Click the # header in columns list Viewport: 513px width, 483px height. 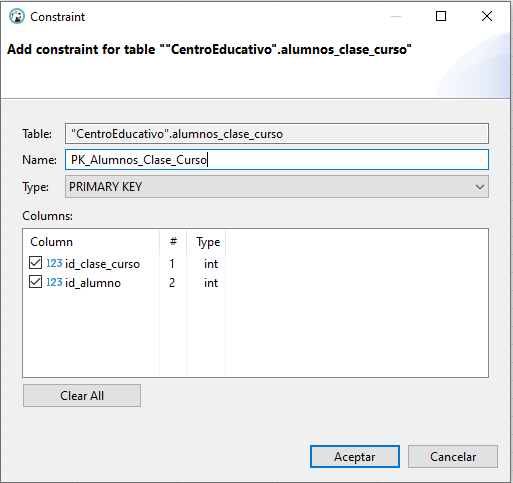173,242
